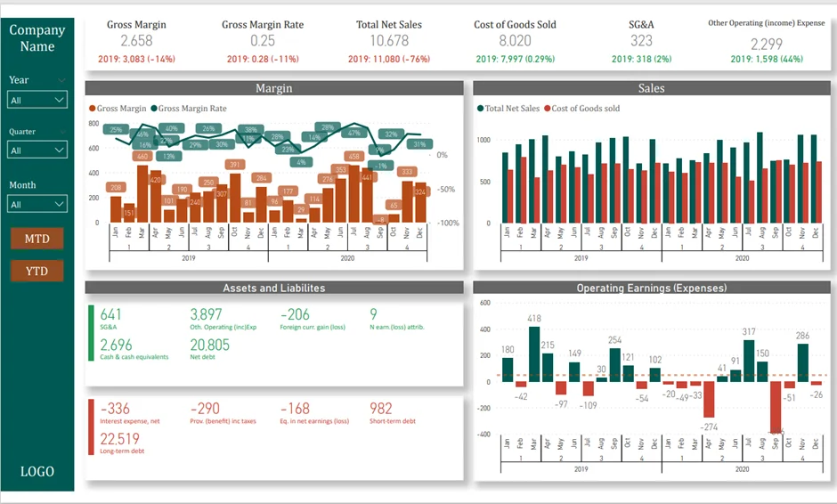
Task: Select the -274 bar in Operating Earnings chart
Action: pos(709,399)
